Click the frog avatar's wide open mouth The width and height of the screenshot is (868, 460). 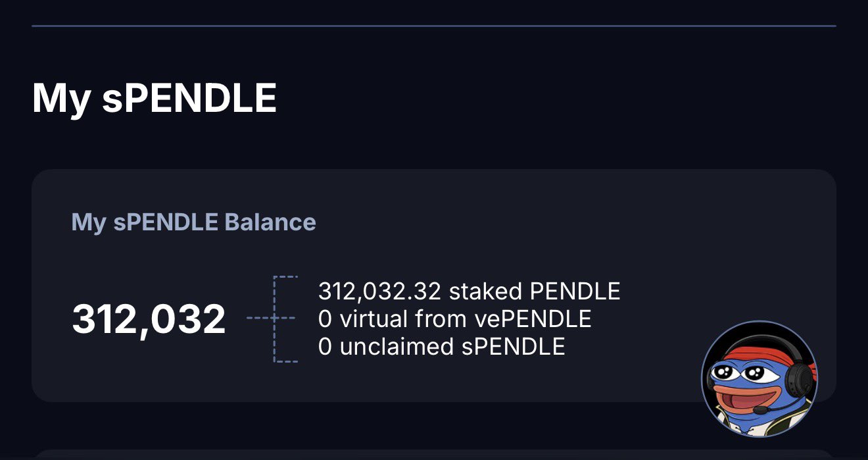point(738,397)
